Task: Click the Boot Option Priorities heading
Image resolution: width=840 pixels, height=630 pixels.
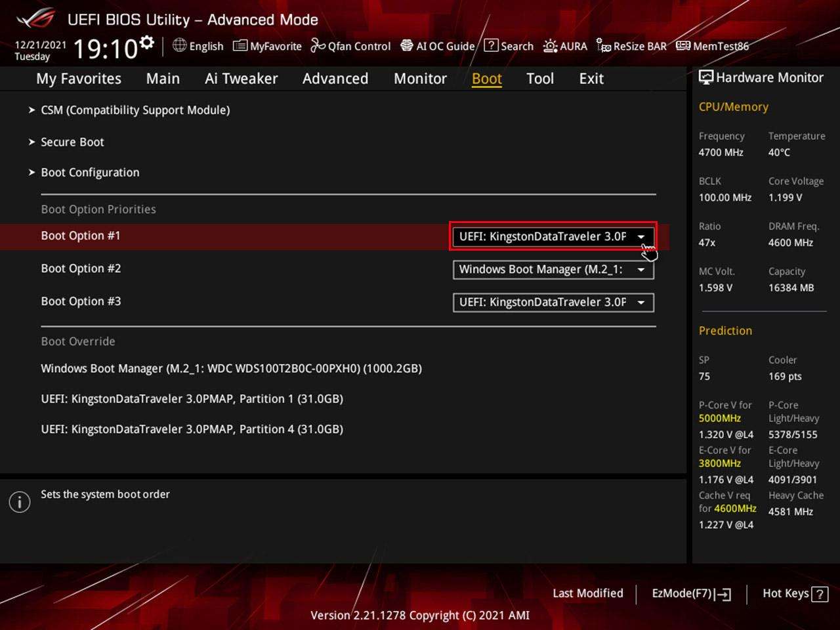Action: [x=98, y=209]
